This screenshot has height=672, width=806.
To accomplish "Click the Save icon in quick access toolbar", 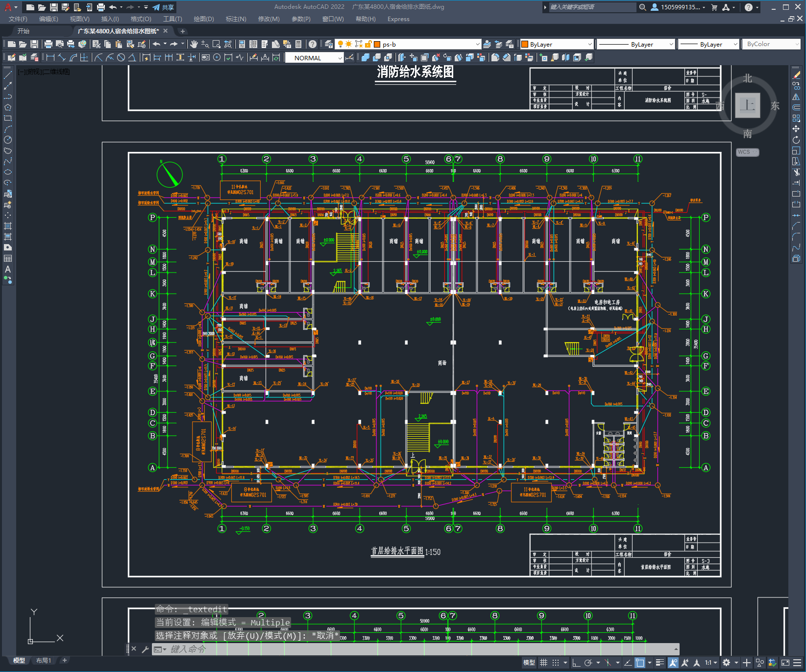I will point(54,7).
